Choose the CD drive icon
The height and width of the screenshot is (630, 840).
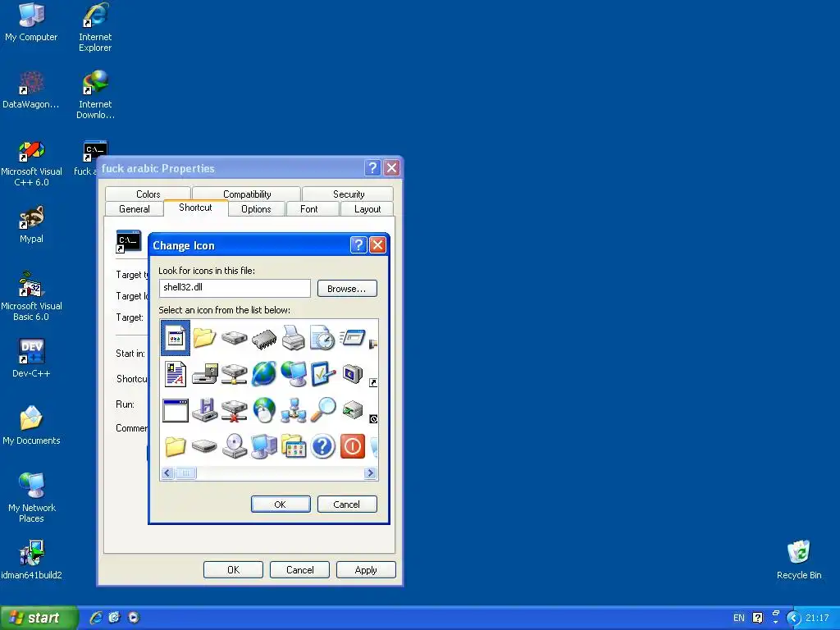(x=234, y=446)
